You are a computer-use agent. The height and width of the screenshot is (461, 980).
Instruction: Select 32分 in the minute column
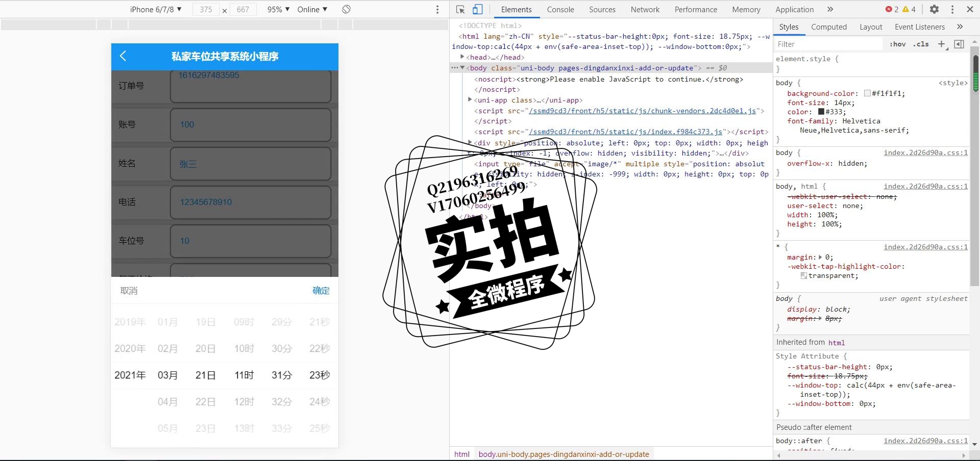pos(282,402)
